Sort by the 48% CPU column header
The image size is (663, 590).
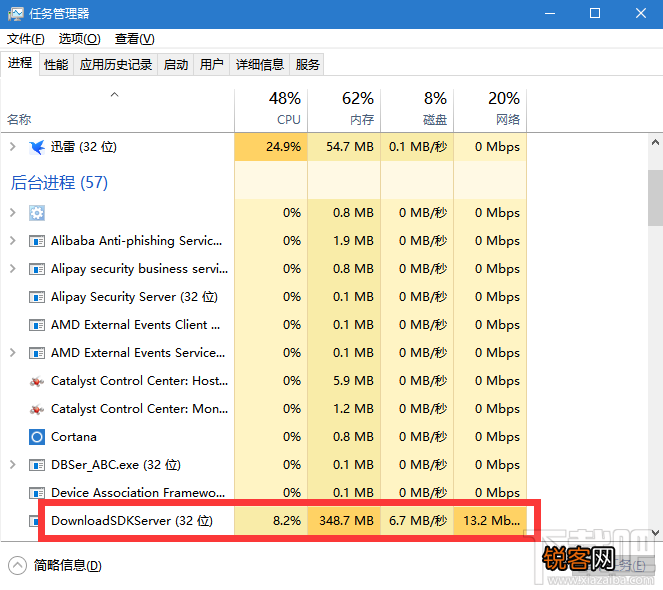point(271,110)
